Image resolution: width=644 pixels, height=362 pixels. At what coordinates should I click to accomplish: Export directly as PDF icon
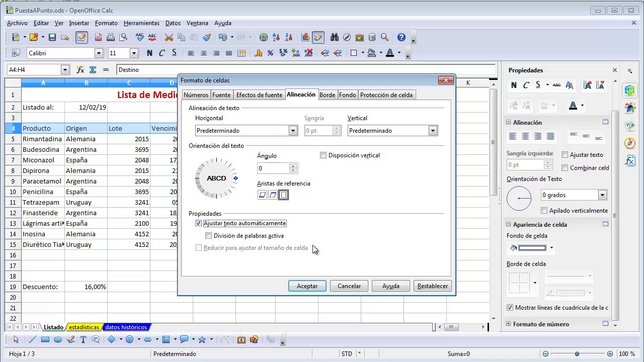98,37
